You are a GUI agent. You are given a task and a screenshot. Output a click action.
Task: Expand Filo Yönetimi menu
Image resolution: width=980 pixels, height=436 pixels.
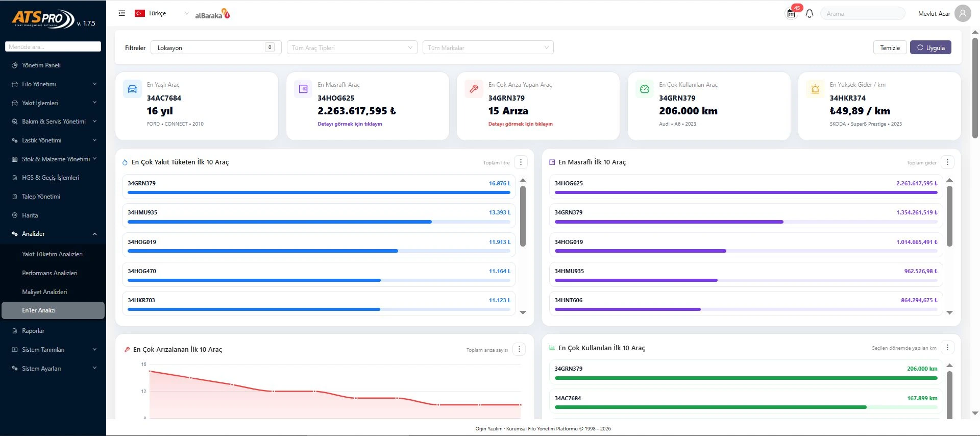(x=53, y=84)
